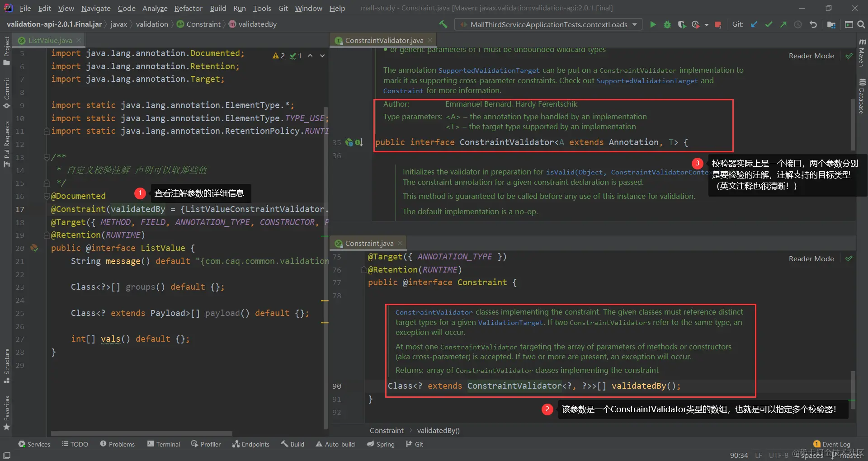868x461 pixels.
Task: Click validatedBy() in the editor breadcrumb
Action: point(438,431)
